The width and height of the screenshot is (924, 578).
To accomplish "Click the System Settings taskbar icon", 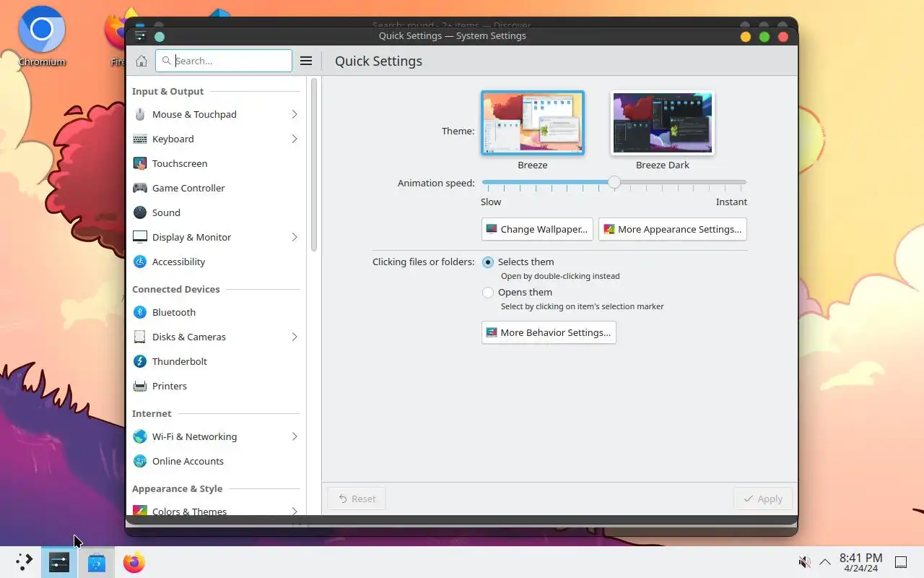I will (x=59, y=562).
